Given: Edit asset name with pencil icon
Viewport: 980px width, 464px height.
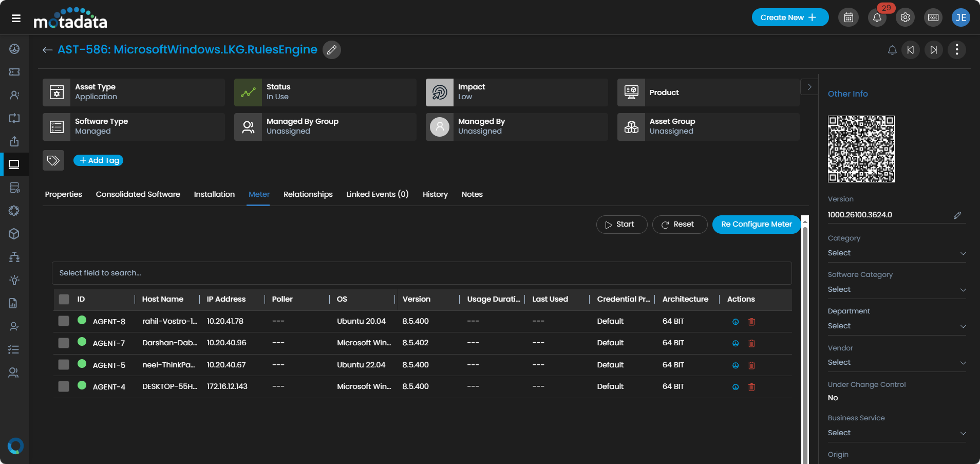Looking at the screenshot, I should pyautogui.click(x=332, y=50).
